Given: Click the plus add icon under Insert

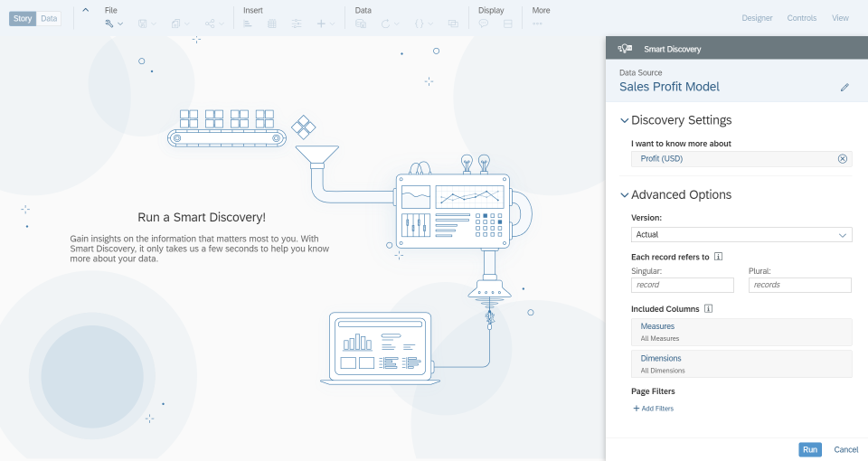Looking at the screenshot, I should point(320,24).
